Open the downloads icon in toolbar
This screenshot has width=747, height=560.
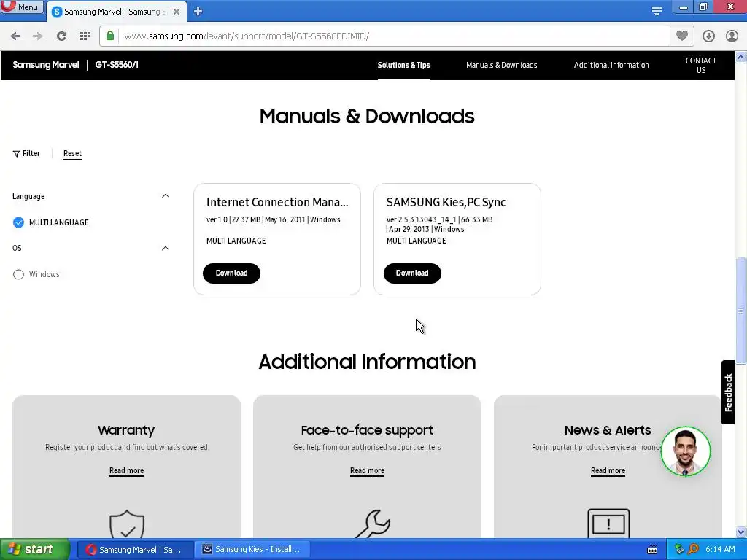tap(708, 36)
